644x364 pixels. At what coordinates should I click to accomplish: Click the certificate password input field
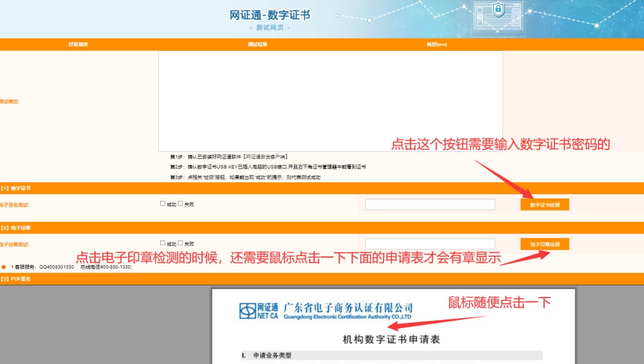(x=430, y=204)
